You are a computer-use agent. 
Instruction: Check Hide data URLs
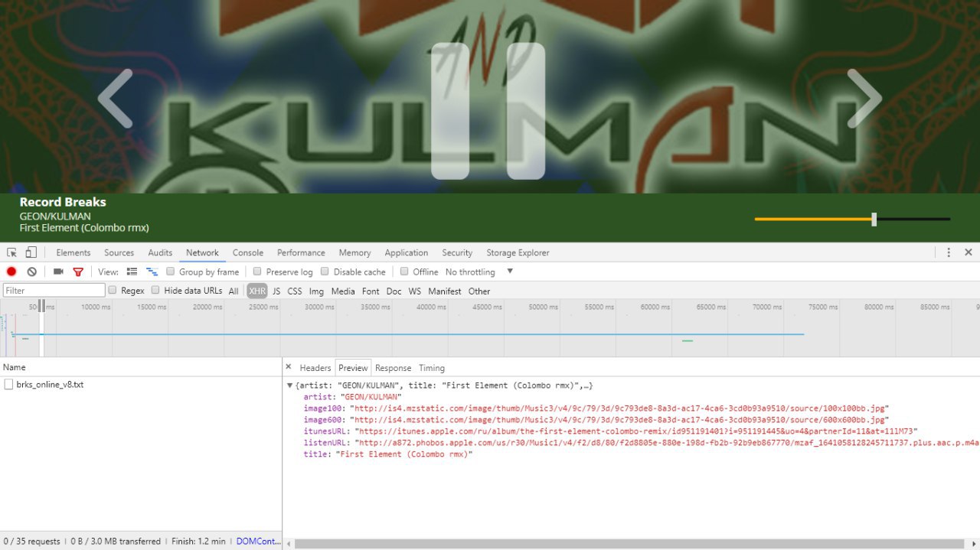pyautogui.click(x=155, y=291)
